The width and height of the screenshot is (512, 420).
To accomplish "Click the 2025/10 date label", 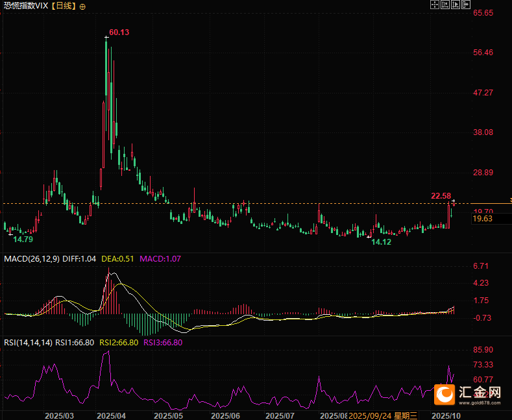I will 446,415.
